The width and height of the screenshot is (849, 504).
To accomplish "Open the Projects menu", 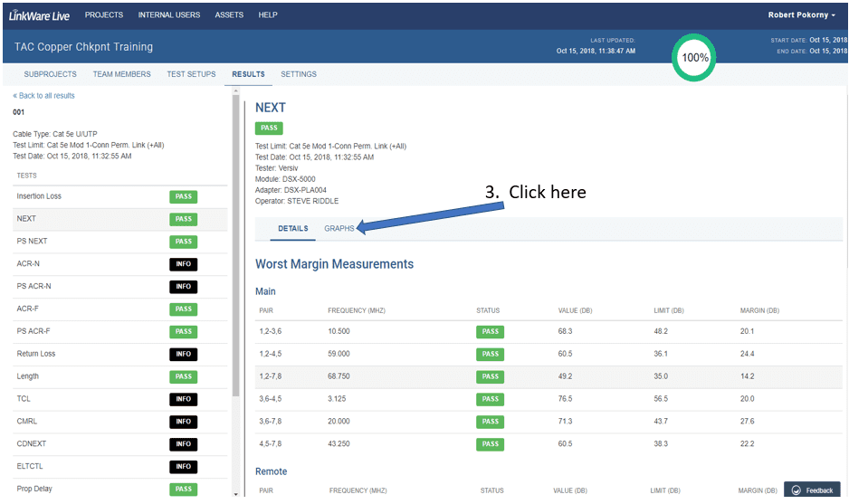I will point(104,15).
